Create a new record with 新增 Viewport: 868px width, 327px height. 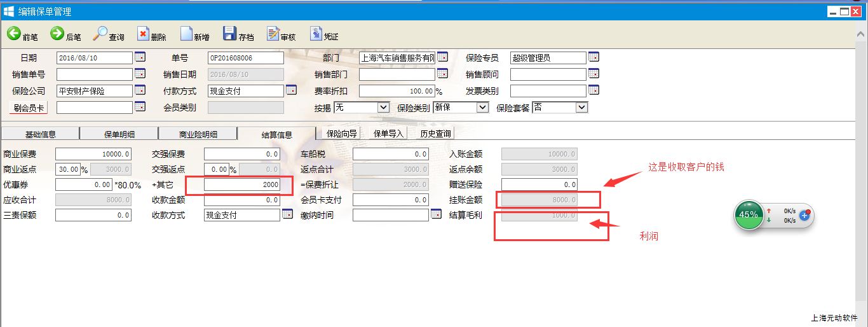(186, 34)
